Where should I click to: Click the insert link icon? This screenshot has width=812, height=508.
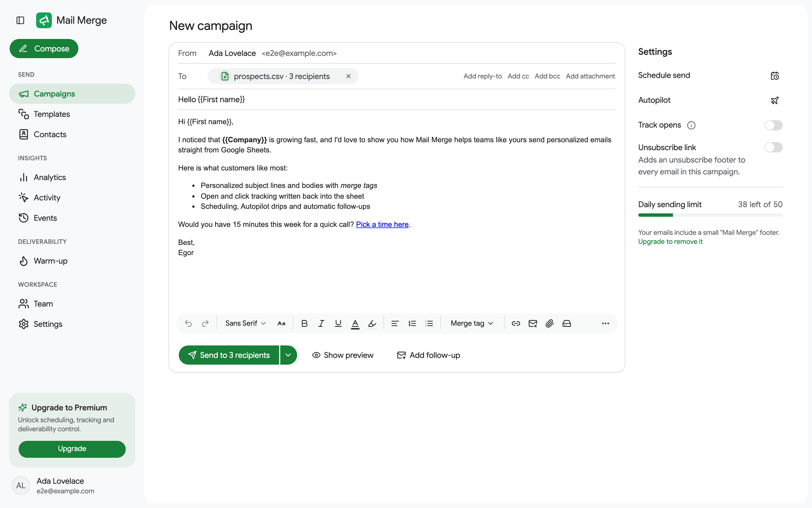516,323
